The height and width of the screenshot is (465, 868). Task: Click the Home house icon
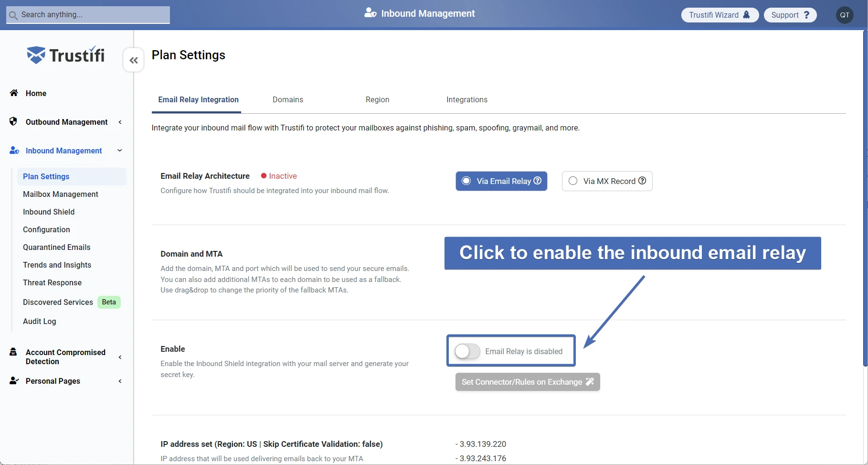coord(14,93)
